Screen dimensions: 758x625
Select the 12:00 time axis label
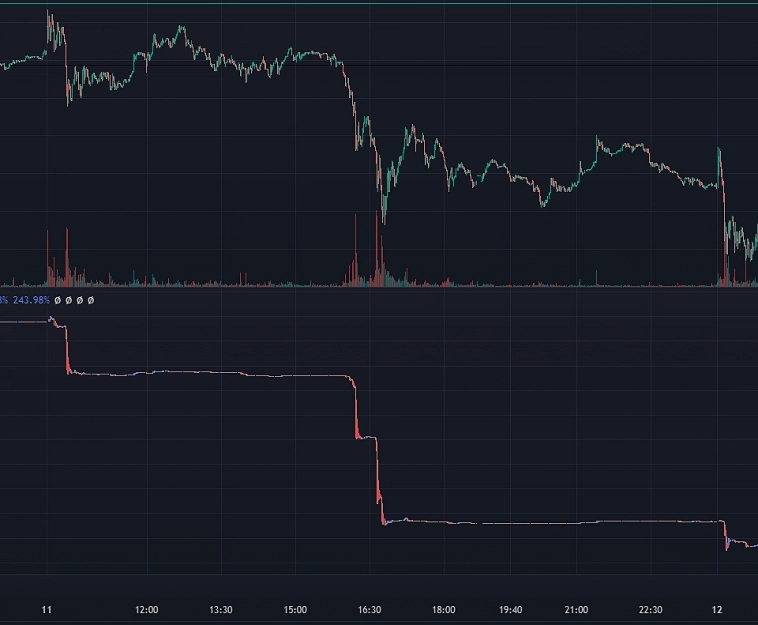(x=147, y=610)
